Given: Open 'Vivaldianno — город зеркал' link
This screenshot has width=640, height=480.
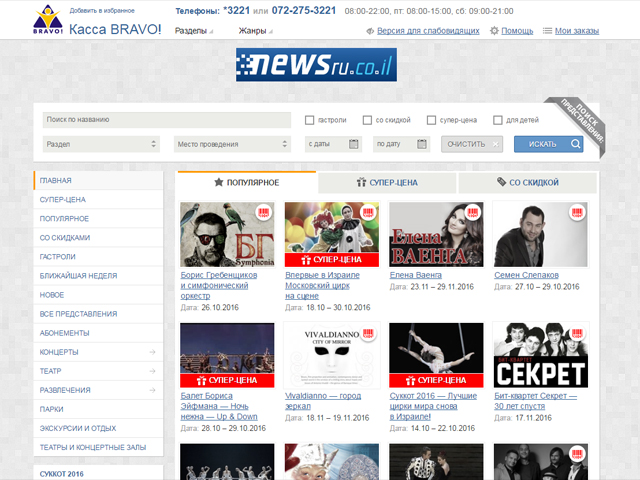Looking at the screenshot, I should coord(323,401).
